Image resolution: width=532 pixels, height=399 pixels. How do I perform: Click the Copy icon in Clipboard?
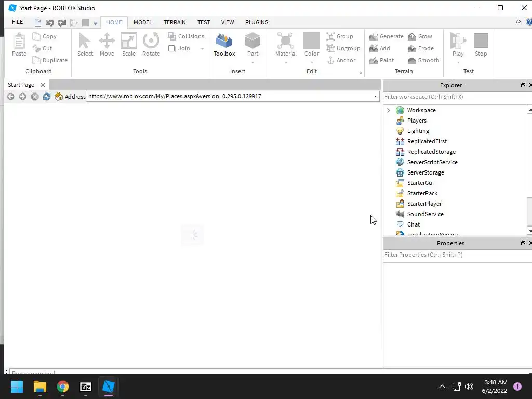pyautogui.click(x=36, y=36)
